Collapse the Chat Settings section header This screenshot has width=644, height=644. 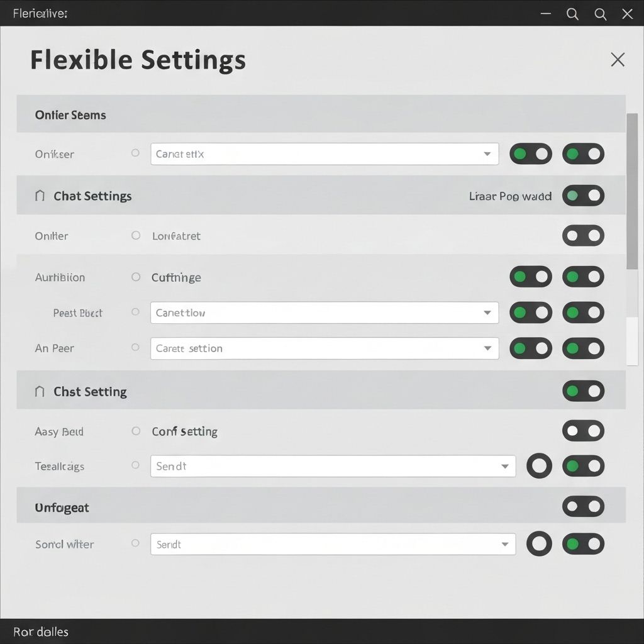click(92, 196)
